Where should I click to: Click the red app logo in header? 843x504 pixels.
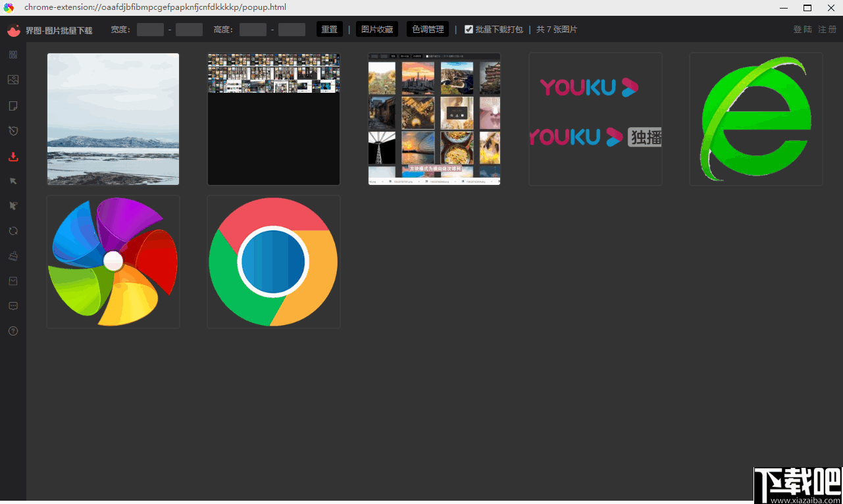point(14,30)
